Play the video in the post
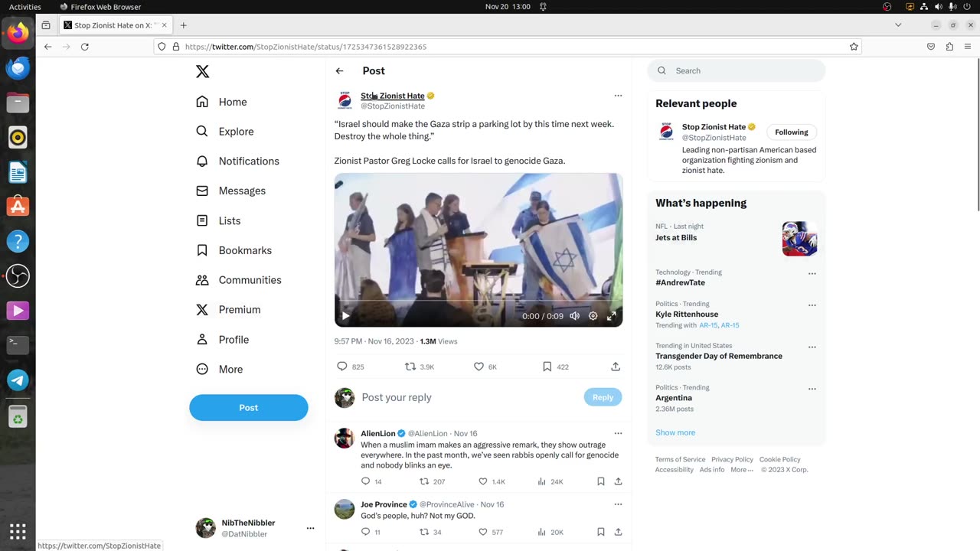The width and height of the screenshot is (980, 551). click(x=345, y=315)
